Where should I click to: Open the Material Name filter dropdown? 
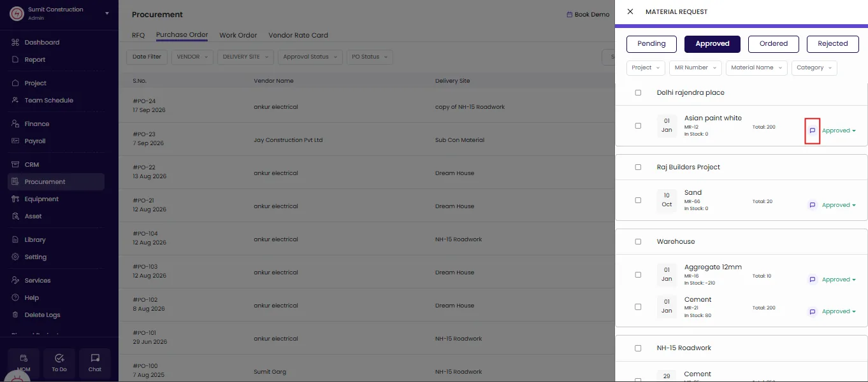756,67
